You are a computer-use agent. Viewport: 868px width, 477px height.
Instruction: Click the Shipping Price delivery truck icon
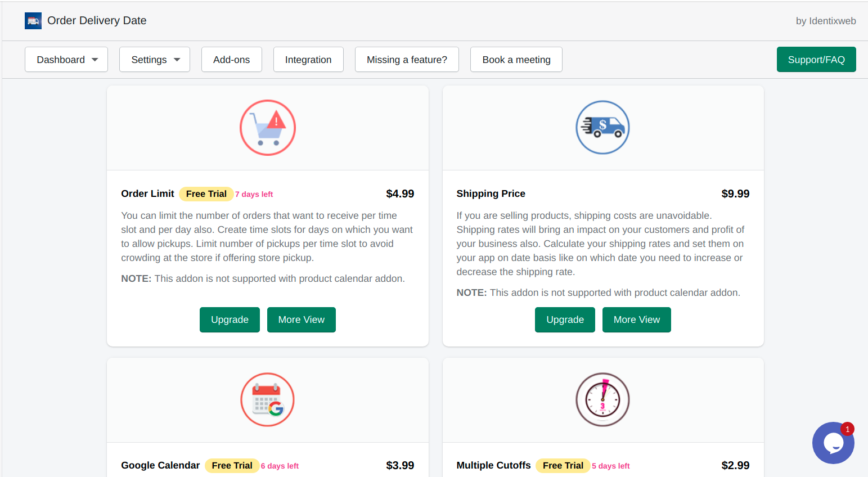(602, 128)
